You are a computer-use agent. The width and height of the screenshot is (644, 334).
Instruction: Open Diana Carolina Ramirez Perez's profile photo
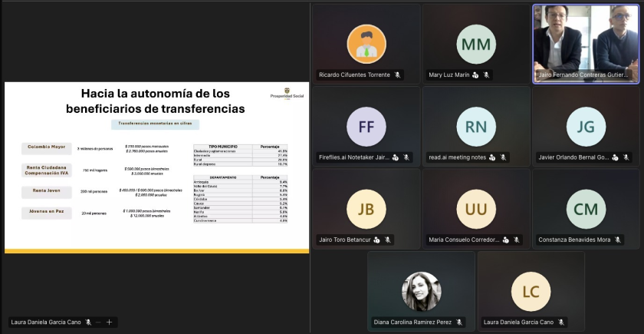tap(421, 291)
